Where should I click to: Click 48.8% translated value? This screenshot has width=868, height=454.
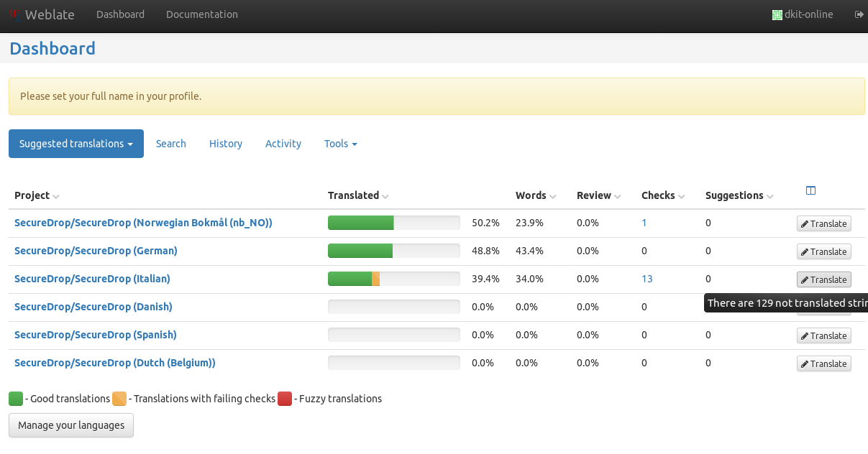pos(485,251)
